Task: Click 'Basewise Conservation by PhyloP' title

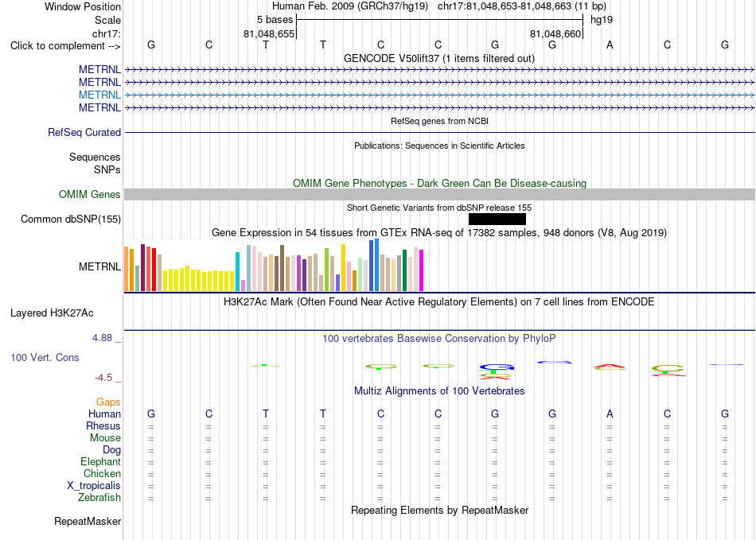Action: pos(439,339)
